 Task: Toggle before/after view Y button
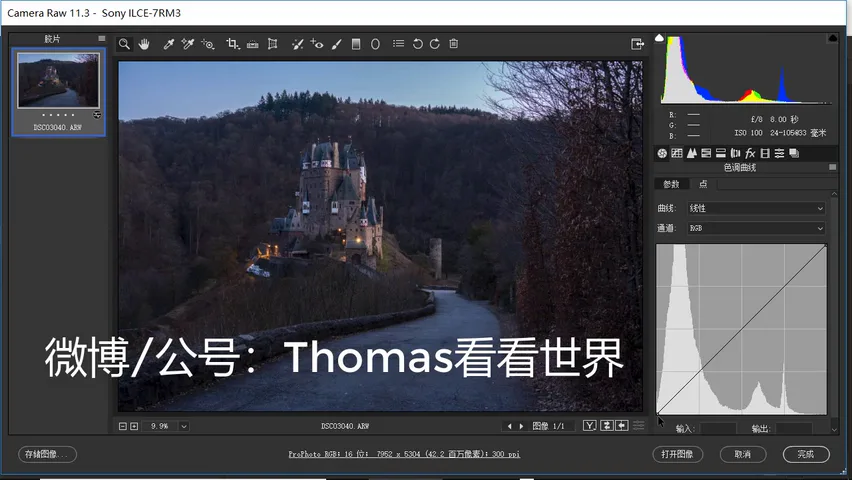point(590,426)
